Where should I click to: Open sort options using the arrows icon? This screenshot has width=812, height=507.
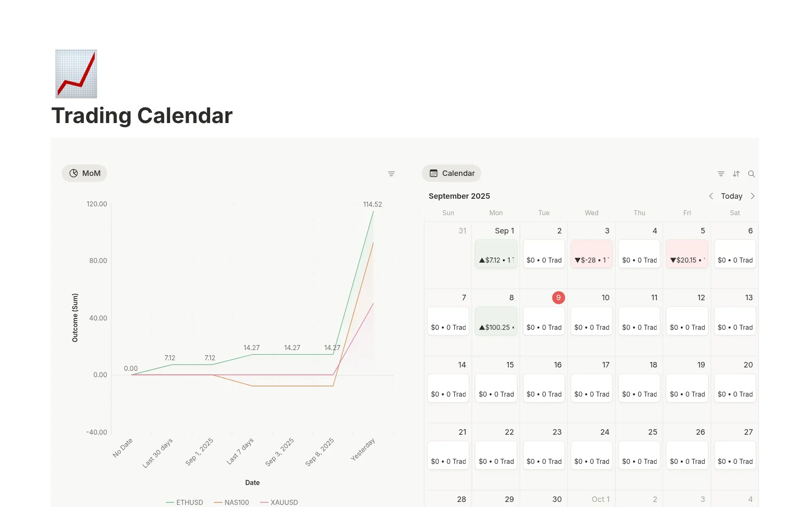736,173
